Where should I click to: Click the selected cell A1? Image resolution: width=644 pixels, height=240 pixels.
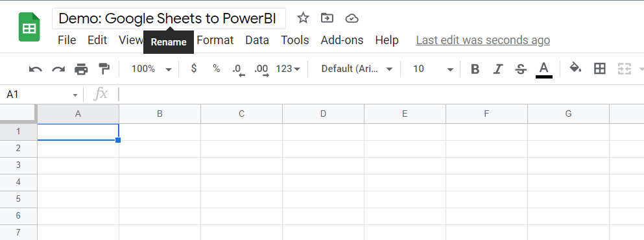pyautogui.click(x=78, y=132)
